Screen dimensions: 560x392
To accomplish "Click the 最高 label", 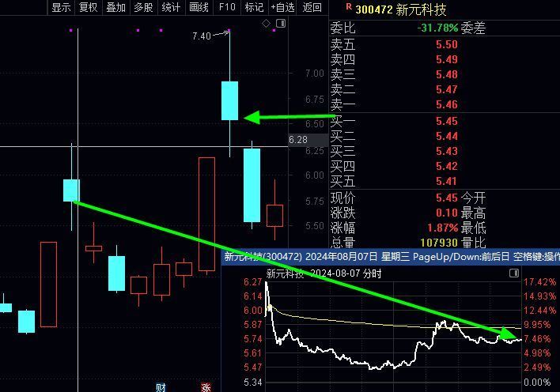I will click(x=473, y=213).
